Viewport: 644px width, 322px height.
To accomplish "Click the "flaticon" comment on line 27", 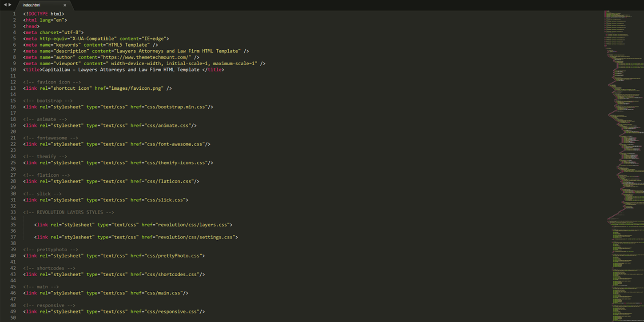I will coord(47,175).
